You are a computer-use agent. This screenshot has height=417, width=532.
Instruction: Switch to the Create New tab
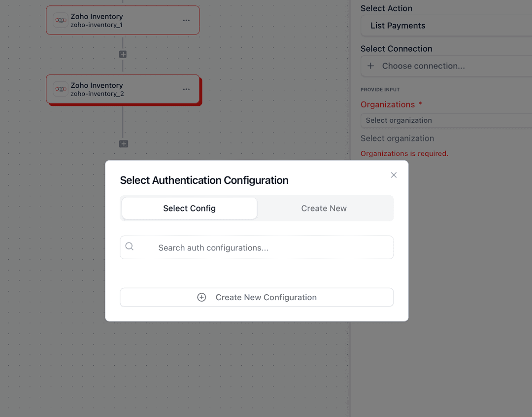324,208
